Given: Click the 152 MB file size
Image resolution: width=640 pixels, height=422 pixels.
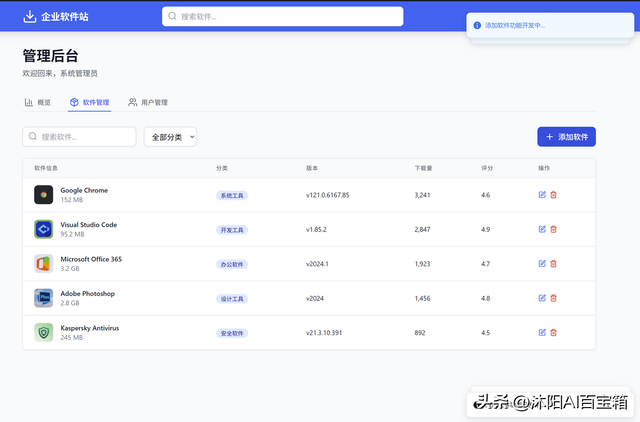Looking at the screenshot, I should [x=72, y=200].
